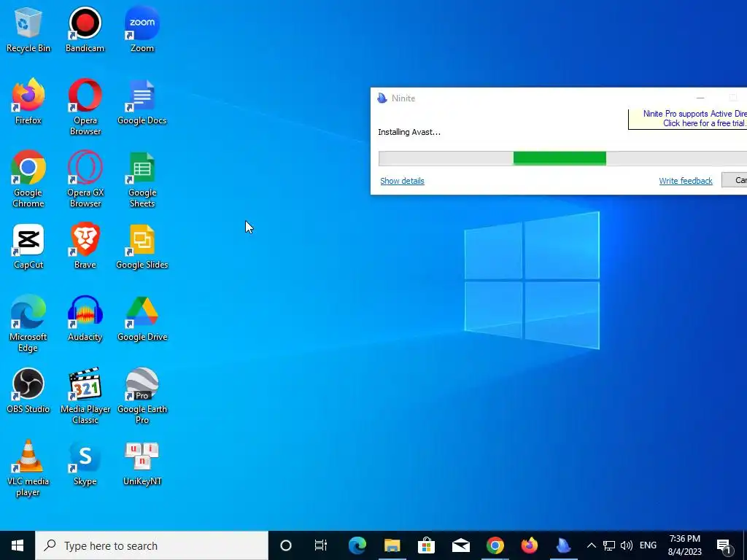
Task: Open the Windows Start menu
Action: 18,545
